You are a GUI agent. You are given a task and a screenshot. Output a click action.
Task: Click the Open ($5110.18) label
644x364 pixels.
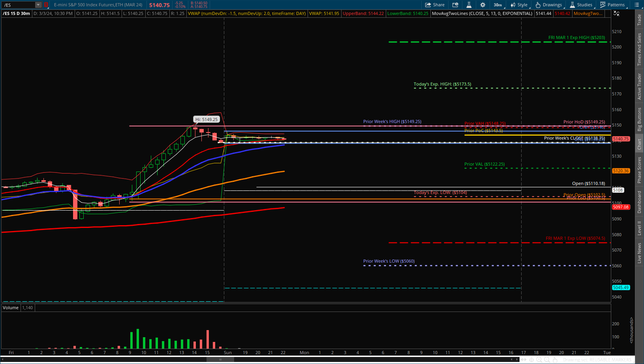(588, 183)
